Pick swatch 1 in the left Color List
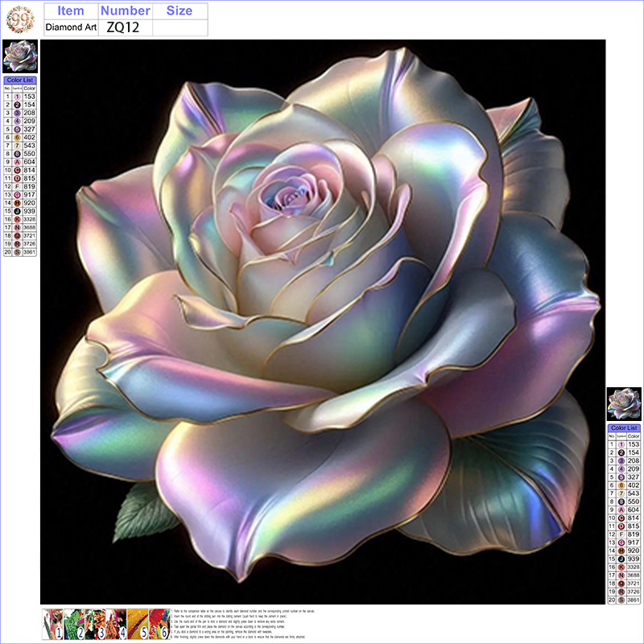Image resolution: width=644 pixels, height=644 pixels. pyautogui.click(x=17, y=97)
